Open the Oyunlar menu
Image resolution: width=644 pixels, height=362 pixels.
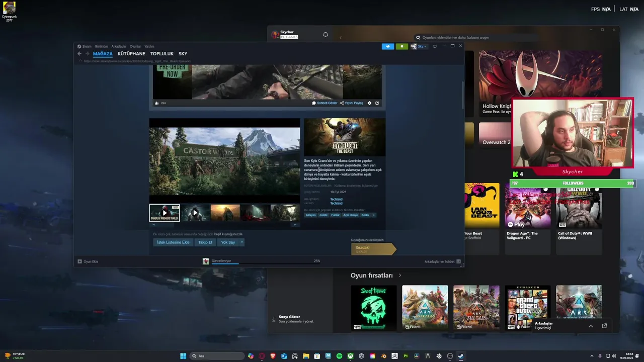[135, 46]
